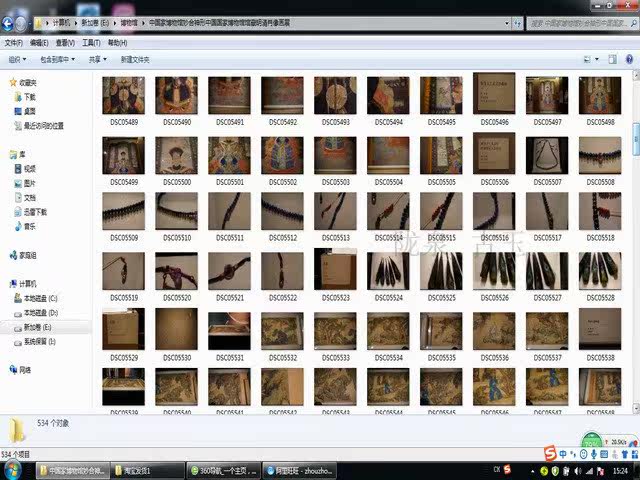The width and height of the screenshot is (640, 480).
Task: Switch to 淘宝发货1 taskbar window
Action: point(147,471)
